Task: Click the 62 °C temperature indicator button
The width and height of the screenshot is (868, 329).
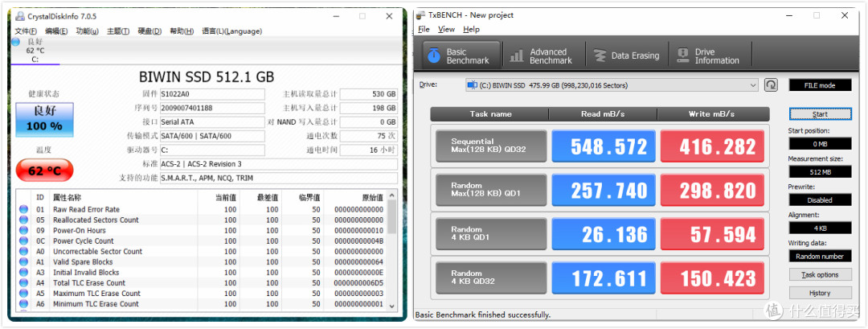Action: pos(44,171)
